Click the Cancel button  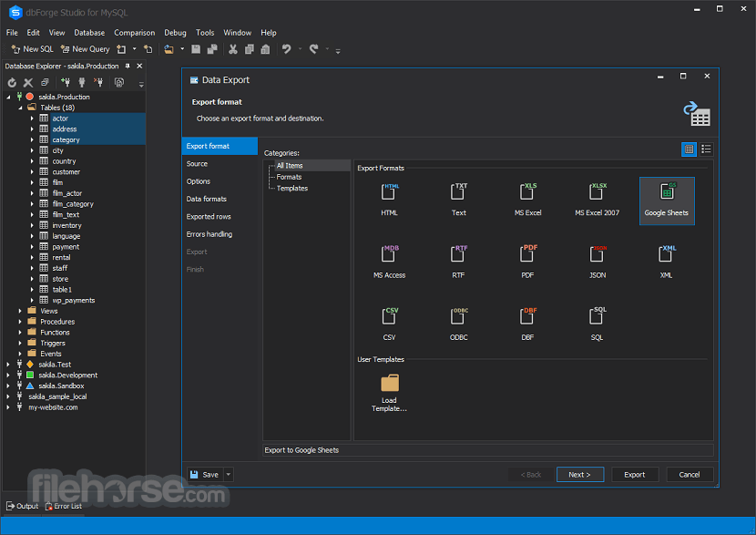pos(690,475)
